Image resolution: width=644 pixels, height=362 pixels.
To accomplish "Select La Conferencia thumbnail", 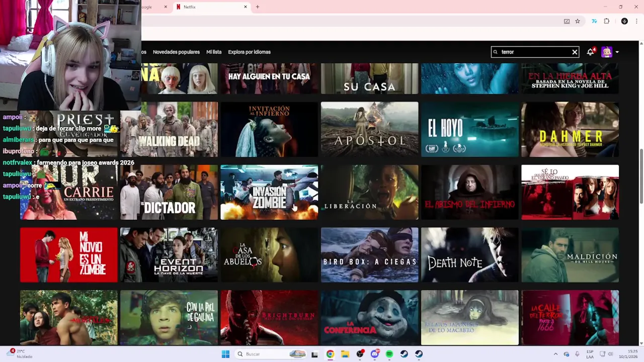I will (x=369, y=318).
